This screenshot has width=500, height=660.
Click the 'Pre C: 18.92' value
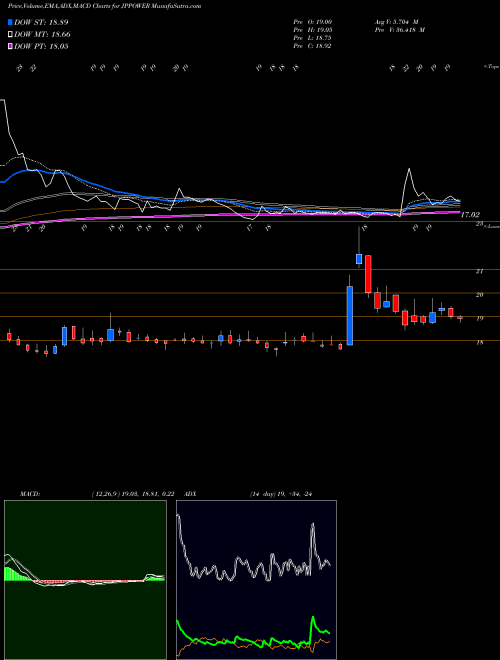pyautogui.click(x=313, y=46)
